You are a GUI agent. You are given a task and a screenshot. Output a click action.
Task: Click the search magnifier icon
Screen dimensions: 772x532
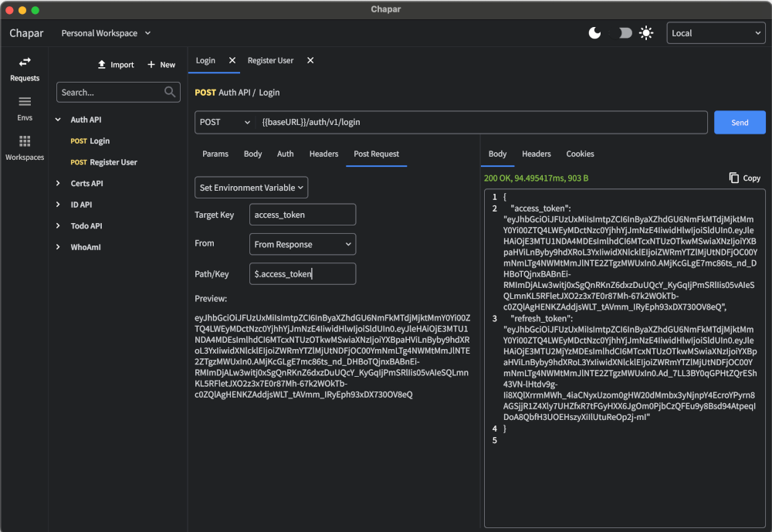coord(170,92)
